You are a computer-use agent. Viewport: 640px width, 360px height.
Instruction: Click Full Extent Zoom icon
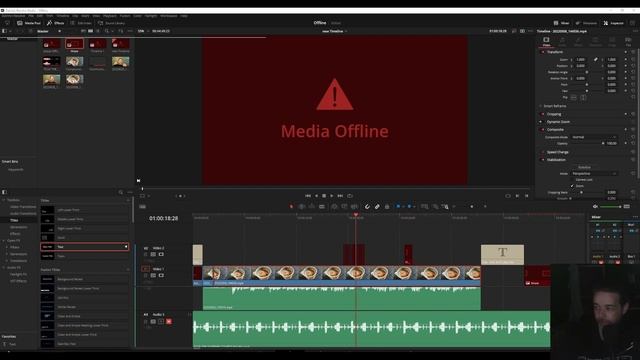425,207
